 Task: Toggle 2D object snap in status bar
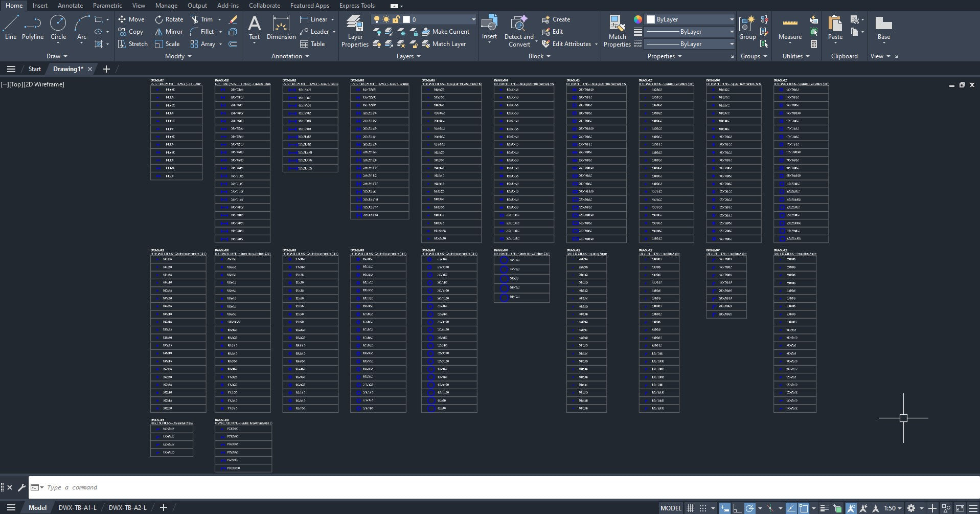pyautogui.click(x=804, y=508)
